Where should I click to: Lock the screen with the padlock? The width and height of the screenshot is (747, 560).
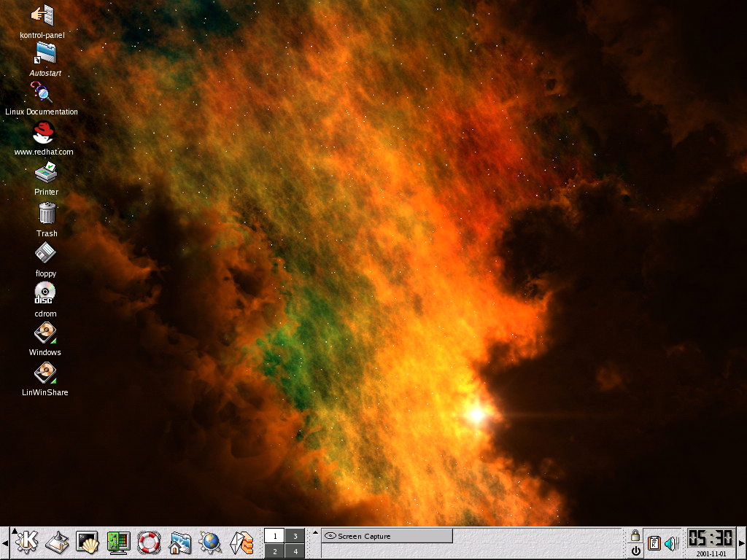(636, 536)
